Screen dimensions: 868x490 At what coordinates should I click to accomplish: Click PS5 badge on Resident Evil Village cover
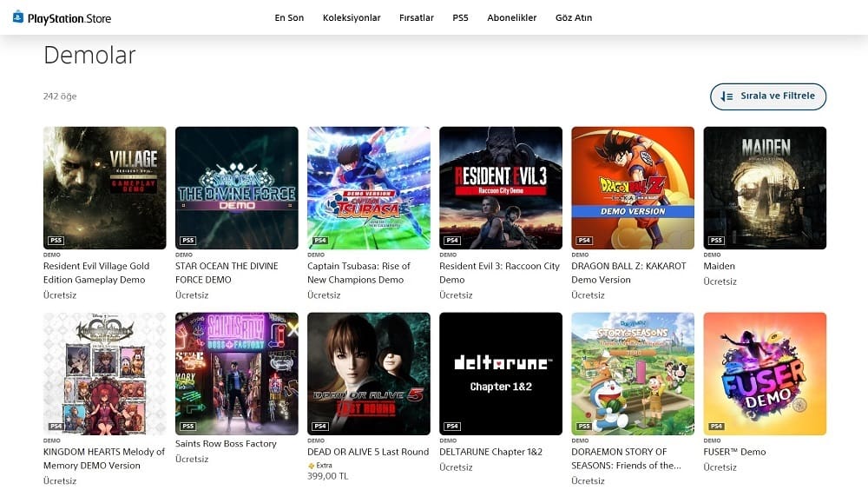tap(56, 240)
